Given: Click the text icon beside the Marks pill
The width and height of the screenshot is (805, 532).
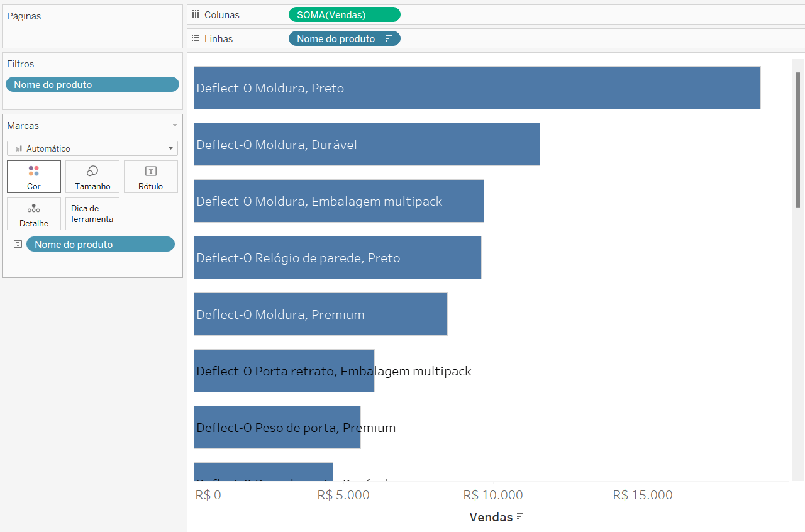Looking at the screenshot, I should coord(18,244).
